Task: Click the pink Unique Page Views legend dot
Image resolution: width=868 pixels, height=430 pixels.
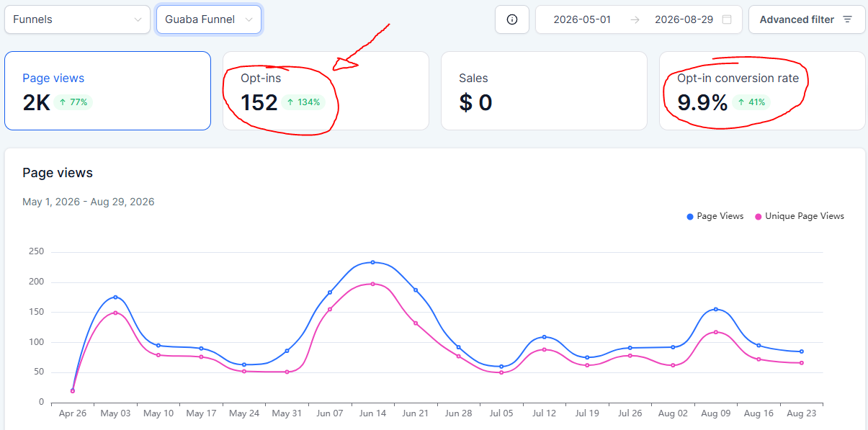Action: tap(758, 216)
